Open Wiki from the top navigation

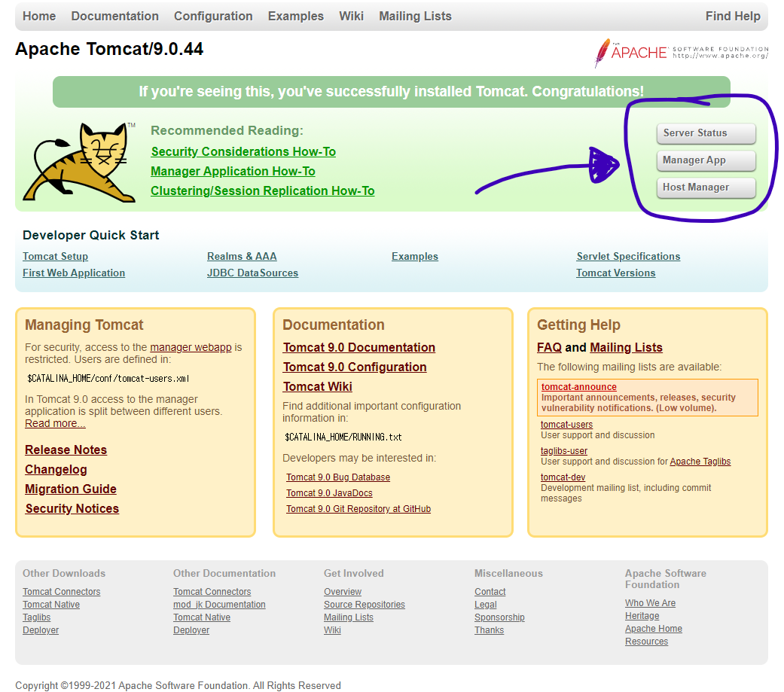pos(351,16)
